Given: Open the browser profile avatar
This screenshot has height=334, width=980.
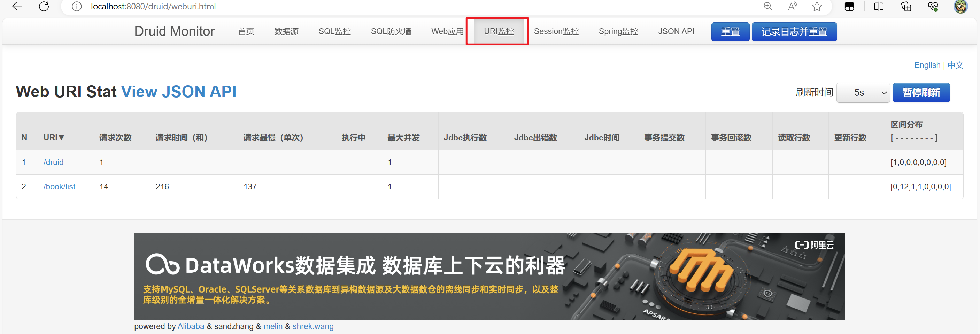Looking at the screenshot, I should coord(960,7).
